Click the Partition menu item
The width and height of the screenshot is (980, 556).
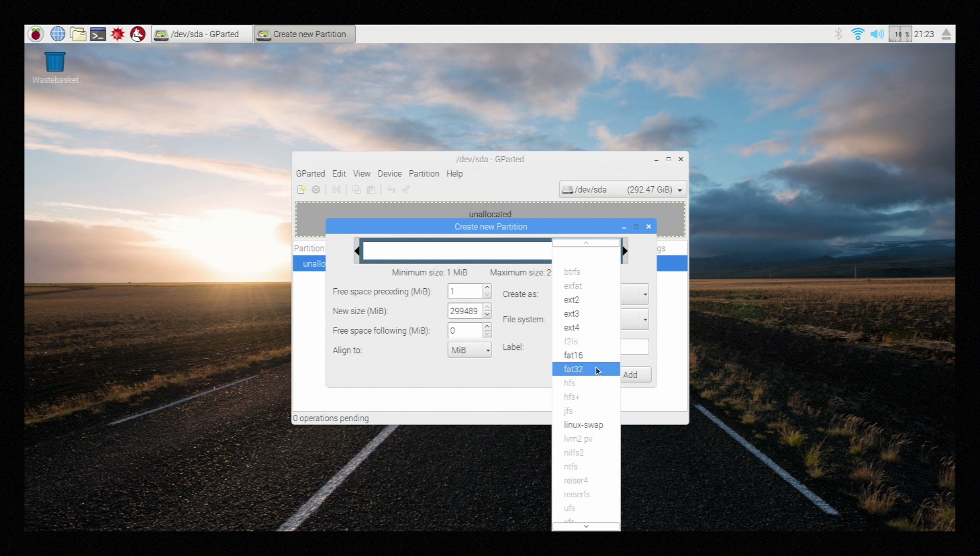pos(423,173)
